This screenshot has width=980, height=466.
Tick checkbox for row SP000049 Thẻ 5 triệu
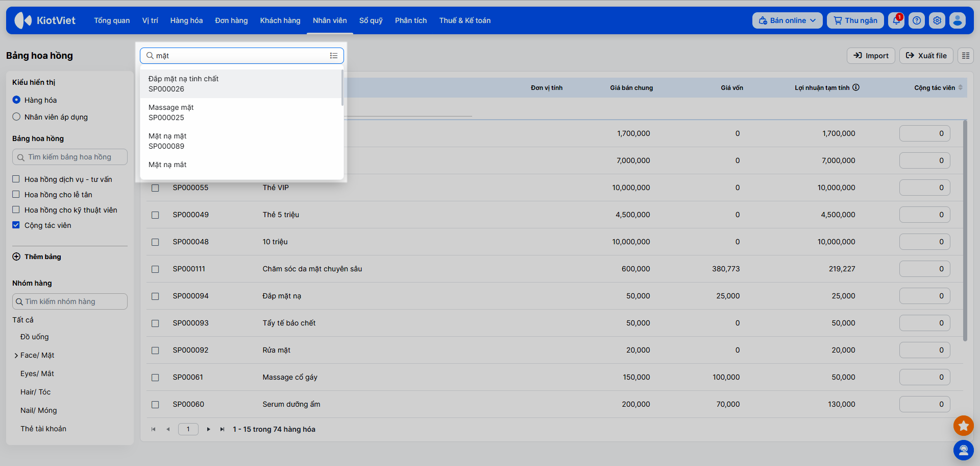(x=155, y=215)
